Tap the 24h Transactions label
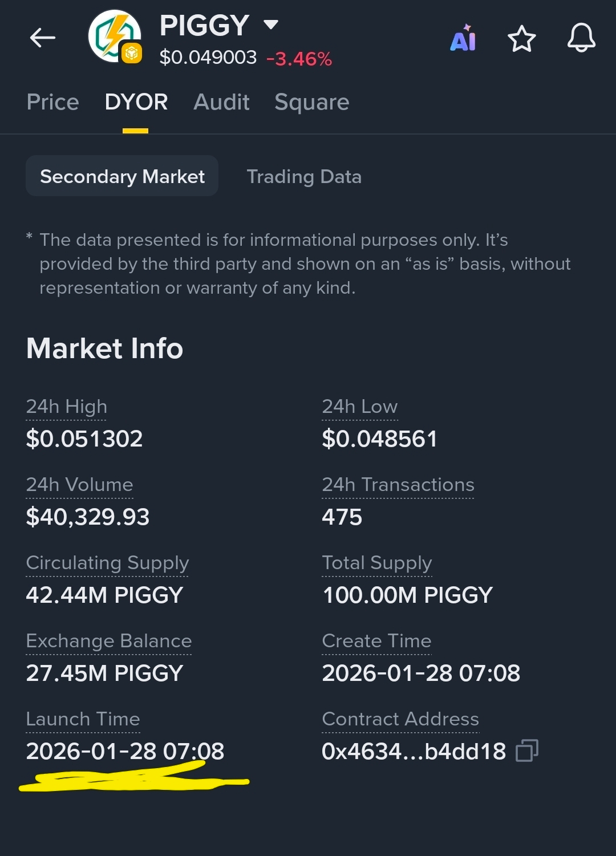 (398, 485)
